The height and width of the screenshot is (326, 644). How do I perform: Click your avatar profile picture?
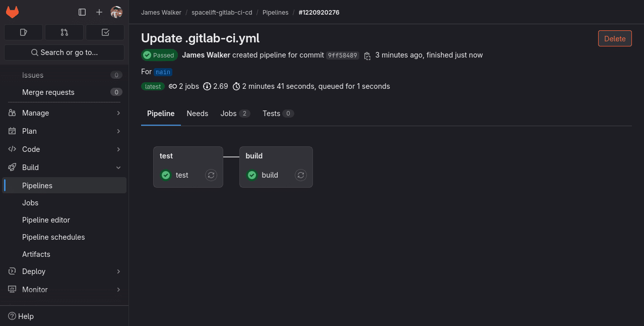(x=116, y=12)
